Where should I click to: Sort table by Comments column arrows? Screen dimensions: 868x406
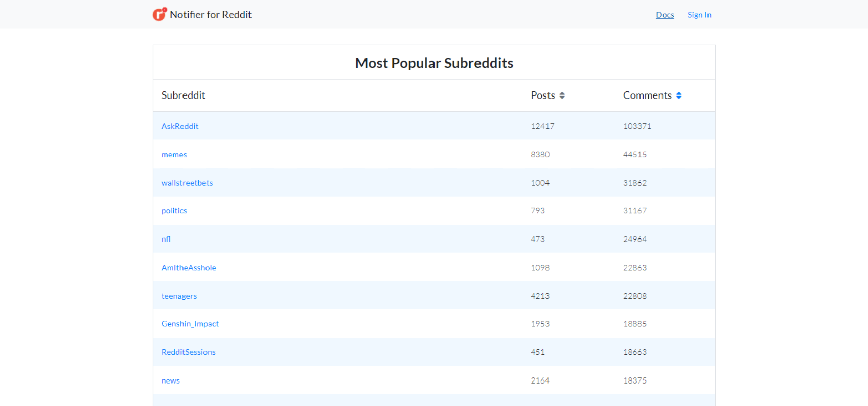click(x=678, y=95)
